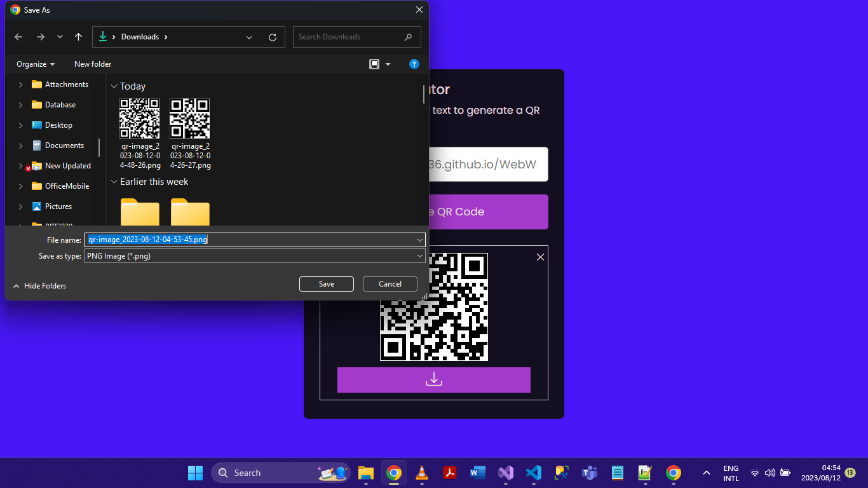
Task: Open Microsoft Word from taskbar
Action: click(478, 473)
